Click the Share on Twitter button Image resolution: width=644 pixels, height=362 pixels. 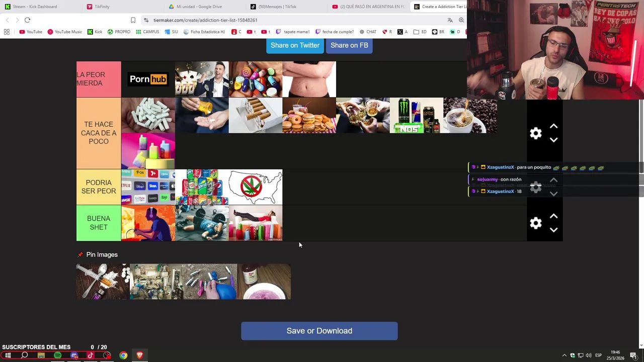click(295, 45)
